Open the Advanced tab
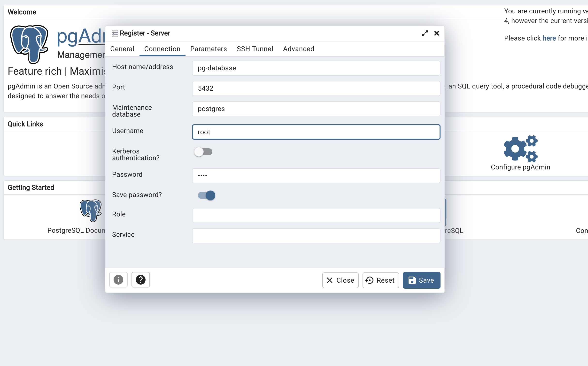This screenshot has height=366, width=588. coord(298,49)
